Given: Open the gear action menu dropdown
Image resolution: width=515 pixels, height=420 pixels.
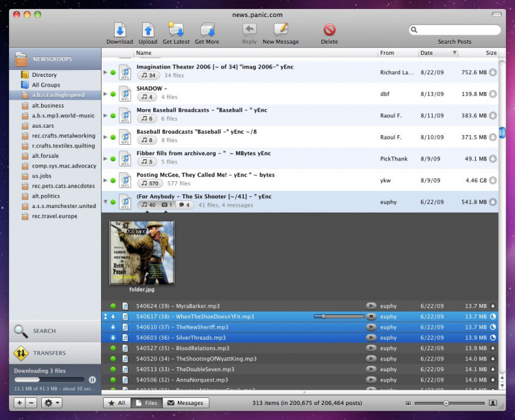Looking at the screenshot, I should [52, 403].
